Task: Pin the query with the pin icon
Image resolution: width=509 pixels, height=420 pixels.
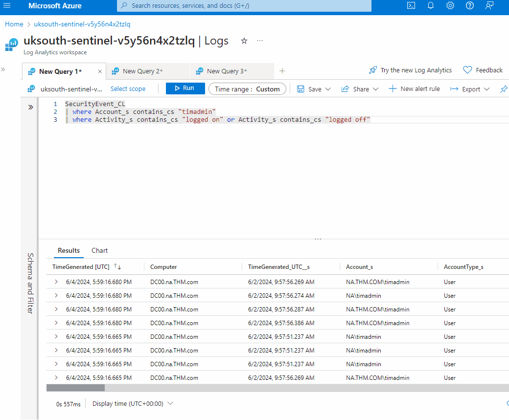Action: click(504, 89)
